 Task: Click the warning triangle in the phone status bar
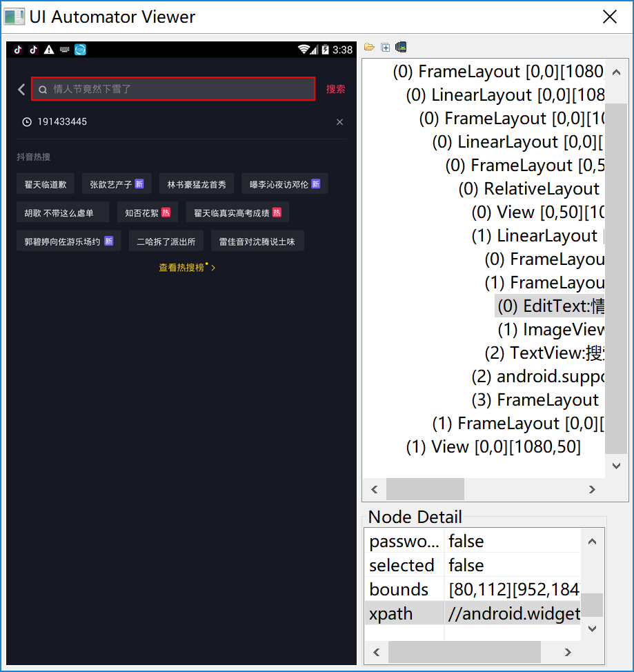click(x=49, y=50)
